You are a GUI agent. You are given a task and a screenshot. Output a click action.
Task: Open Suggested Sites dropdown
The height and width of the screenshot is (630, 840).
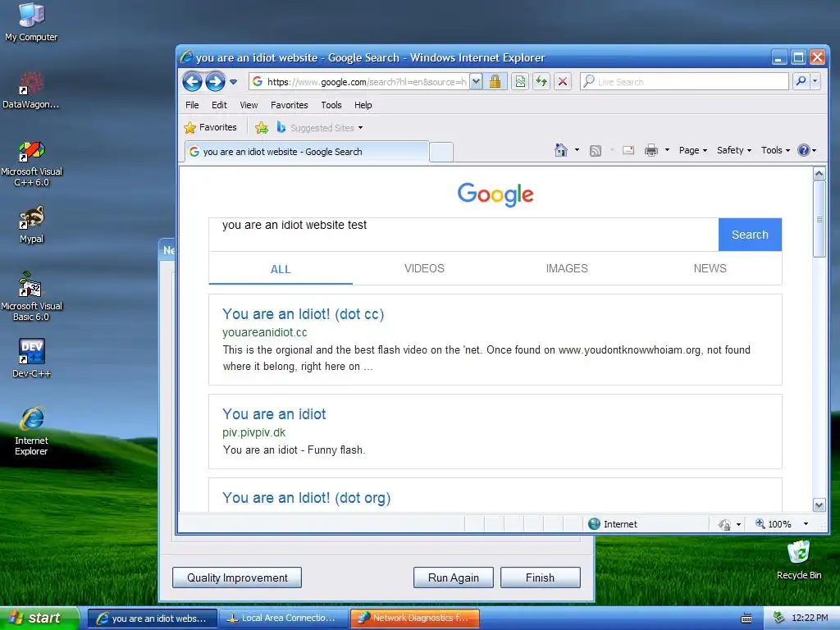pos(320,127)
